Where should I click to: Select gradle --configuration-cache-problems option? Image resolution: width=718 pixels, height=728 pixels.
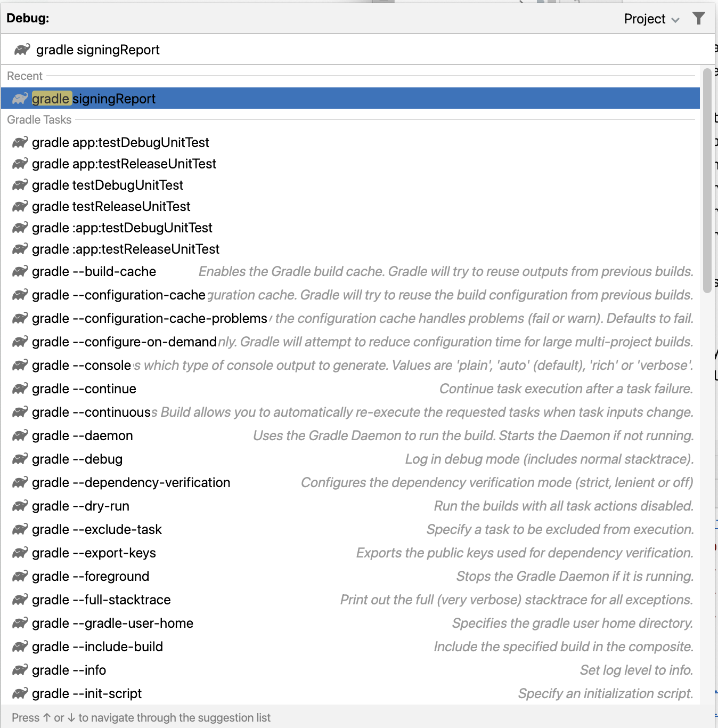tap(350, 318)
